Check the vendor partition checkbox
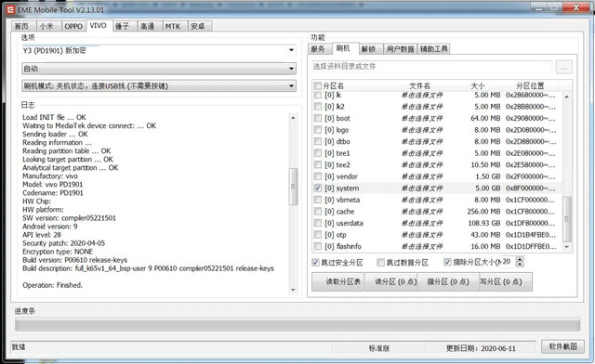 (318, 176)
